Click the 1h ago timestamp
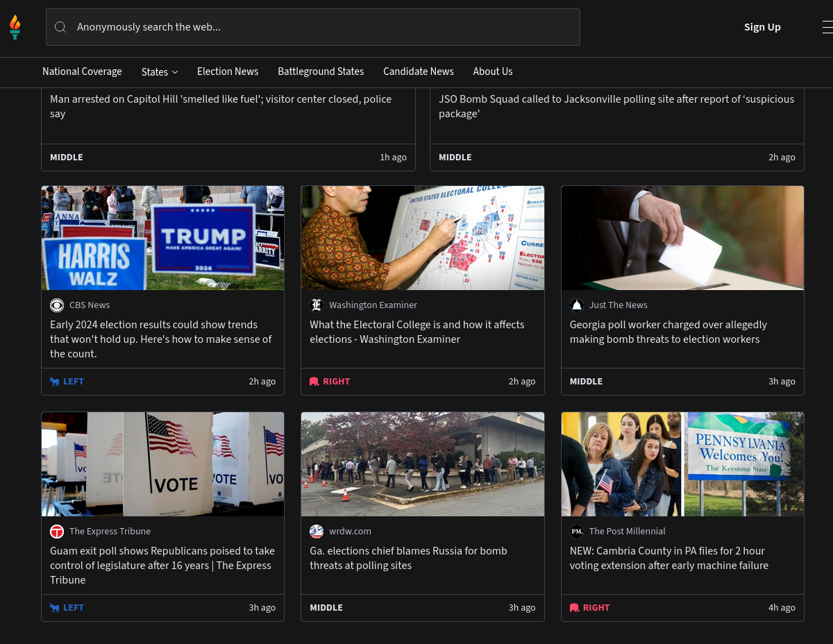The width and height of the screenshot is (833, 644). (x=393, y=158)
